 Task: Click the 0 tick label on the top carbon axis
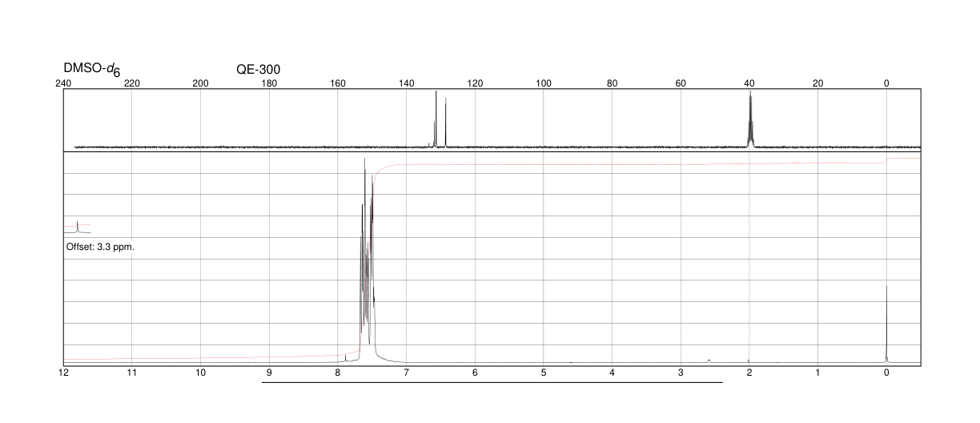point(886,83)
